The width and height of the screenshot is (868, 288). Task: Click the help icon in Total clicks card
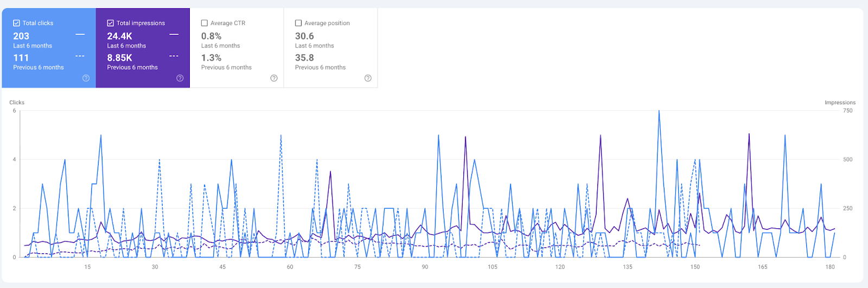click(86, 78)
